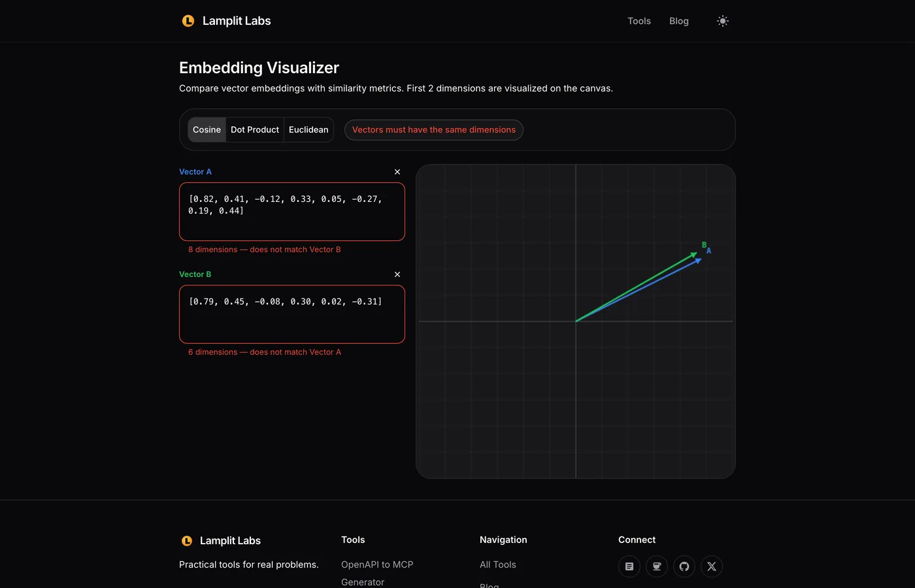The image size is (915, 588).
Task: Open the blog document icon under Connect
Action: pos(629,566)
